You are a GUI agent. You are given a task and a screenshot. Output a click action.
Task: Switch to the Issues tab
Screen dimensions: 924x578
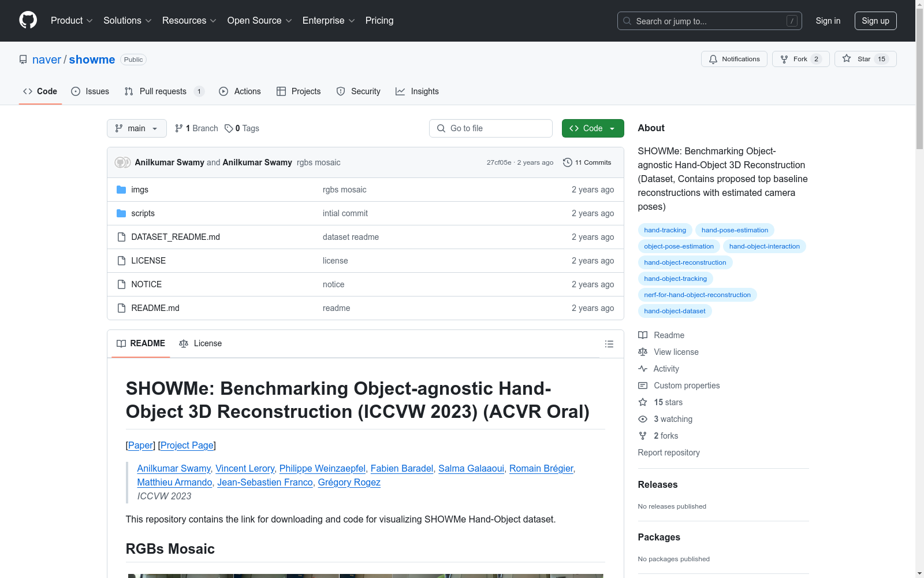point(90,91)
